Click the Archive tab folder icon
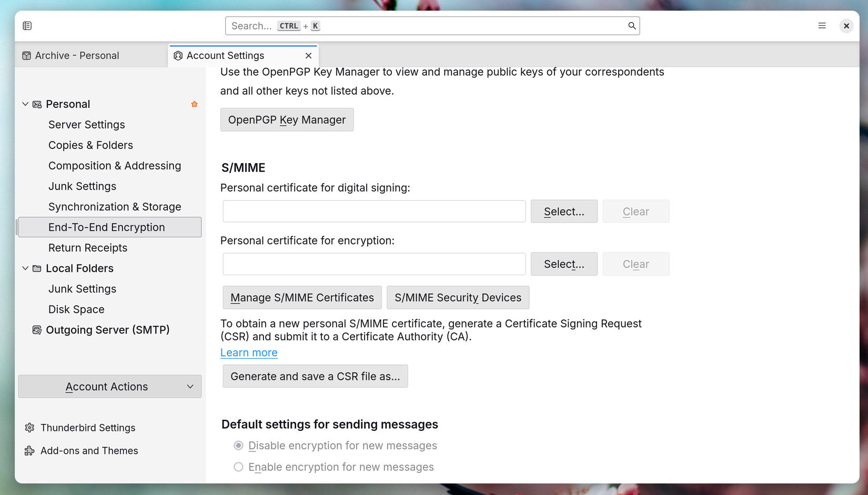 pos(26,56)
